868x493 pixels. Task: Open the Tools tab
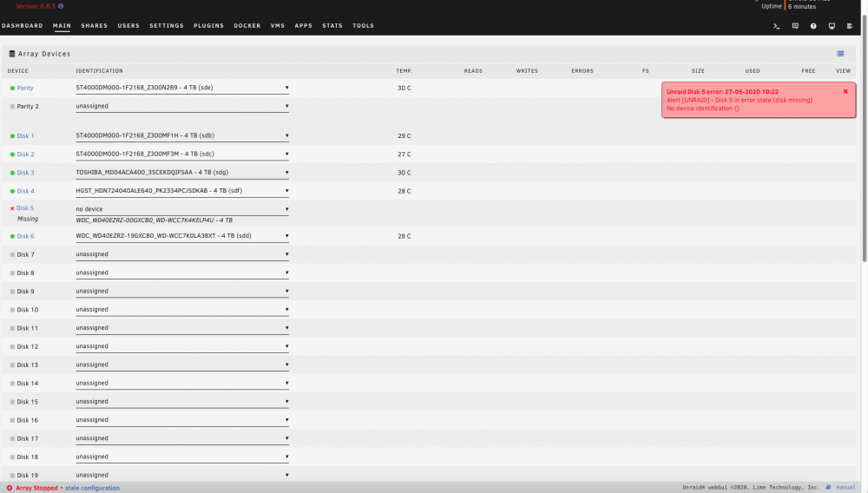pos(363,26)
